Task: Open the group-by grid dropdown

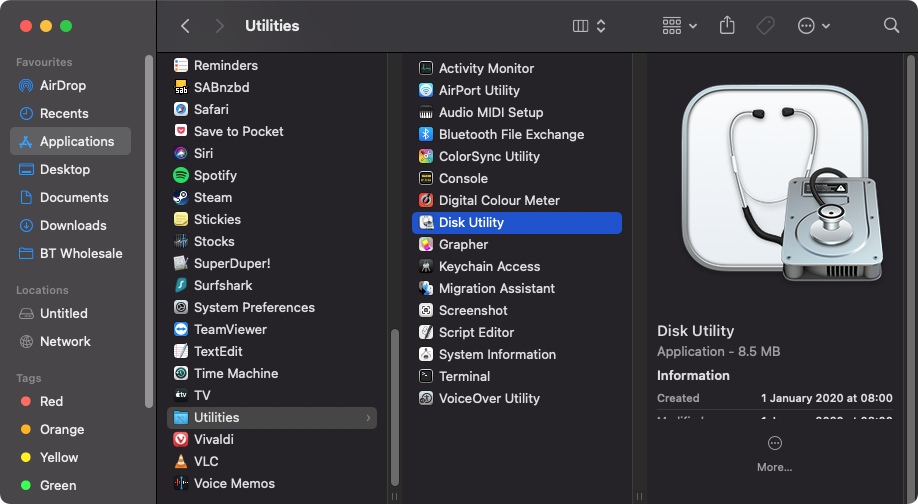Action: click(679, 26)
